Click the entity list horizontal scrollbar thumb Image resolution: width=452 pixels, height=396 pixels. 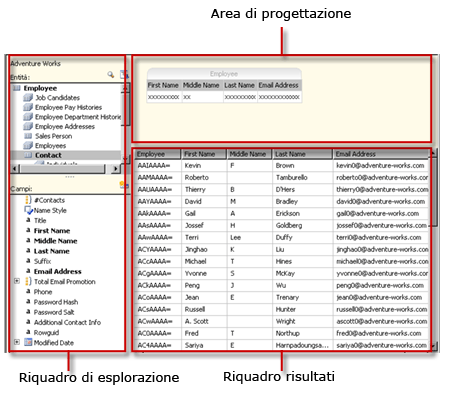62,169
